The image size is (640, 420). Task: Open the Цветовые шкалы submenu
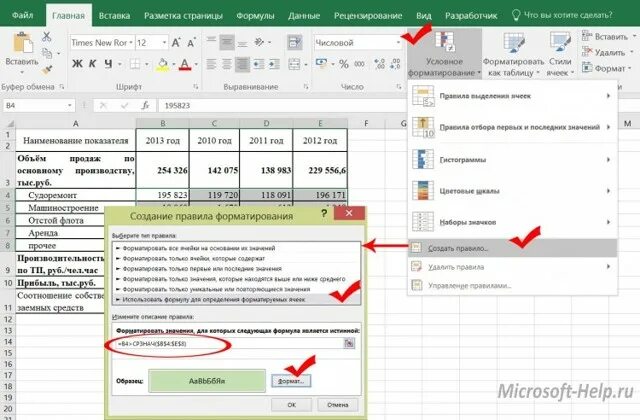point(513,191)
